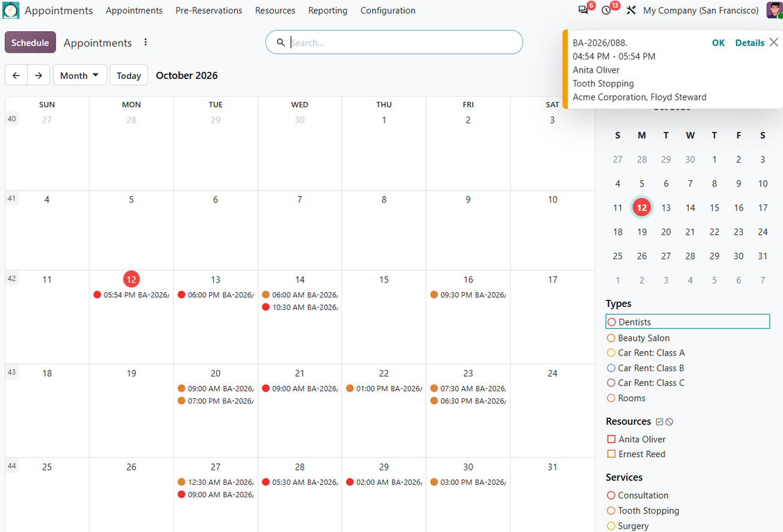Click the search magnifier icon
783x532 pixels.
point(281,42)
